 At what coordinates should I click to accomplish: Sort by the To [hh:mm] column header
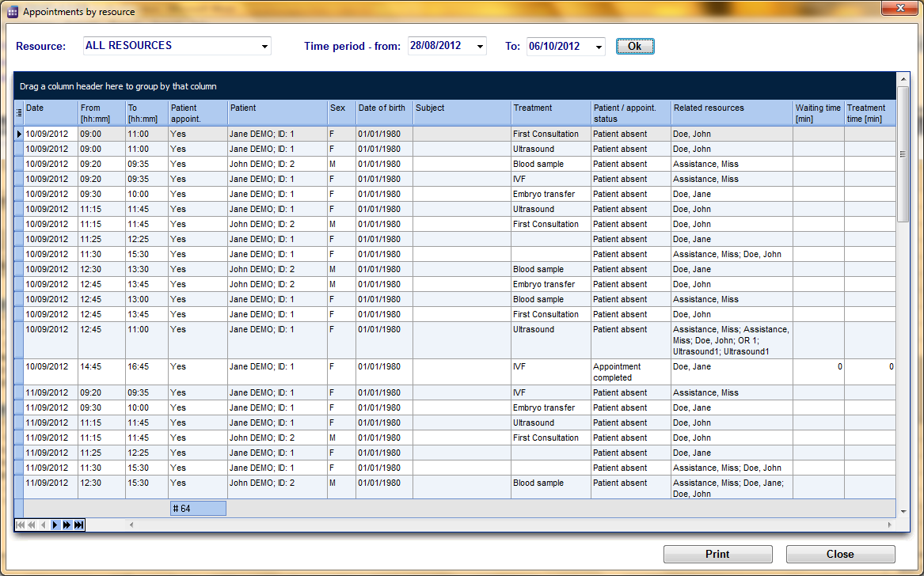pos(146,112)
